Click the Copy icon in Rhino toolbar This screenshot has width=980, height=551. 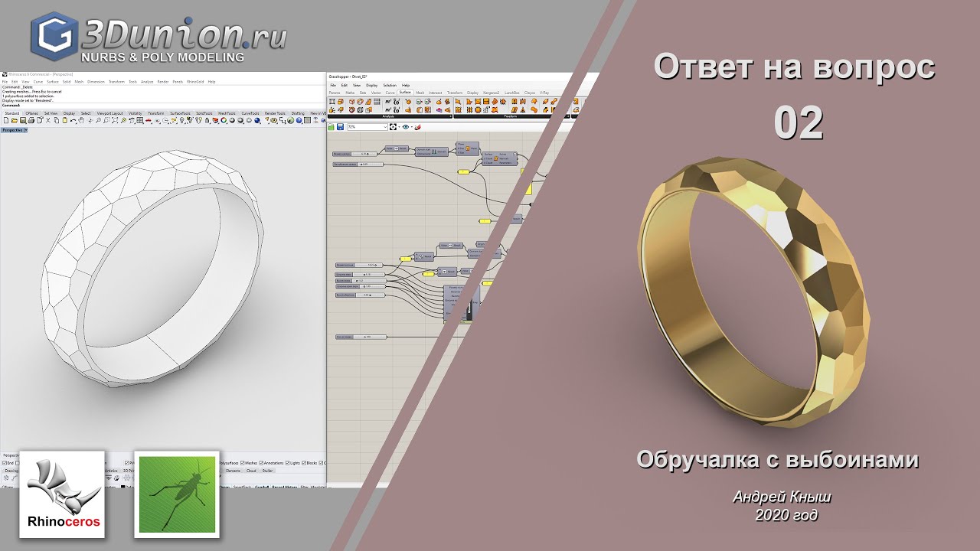pos(57,120)
